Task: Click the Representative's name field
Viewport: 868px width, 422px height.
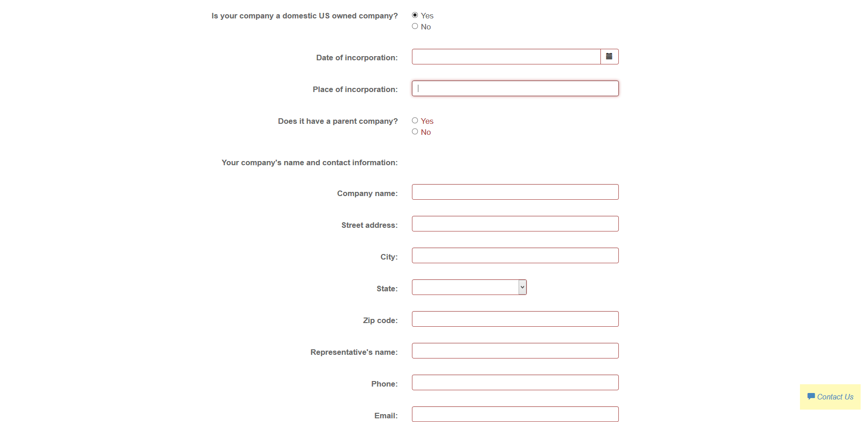Action: point(515,351)
